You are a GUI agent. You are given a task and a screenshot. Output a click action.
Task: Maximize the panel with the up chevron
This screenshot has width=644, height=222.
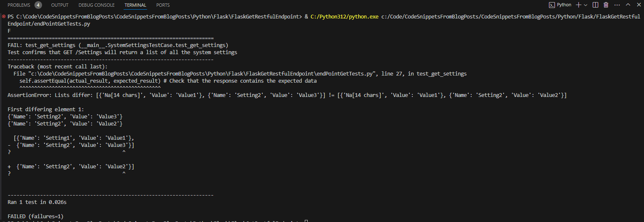click(x=628, y=5)
